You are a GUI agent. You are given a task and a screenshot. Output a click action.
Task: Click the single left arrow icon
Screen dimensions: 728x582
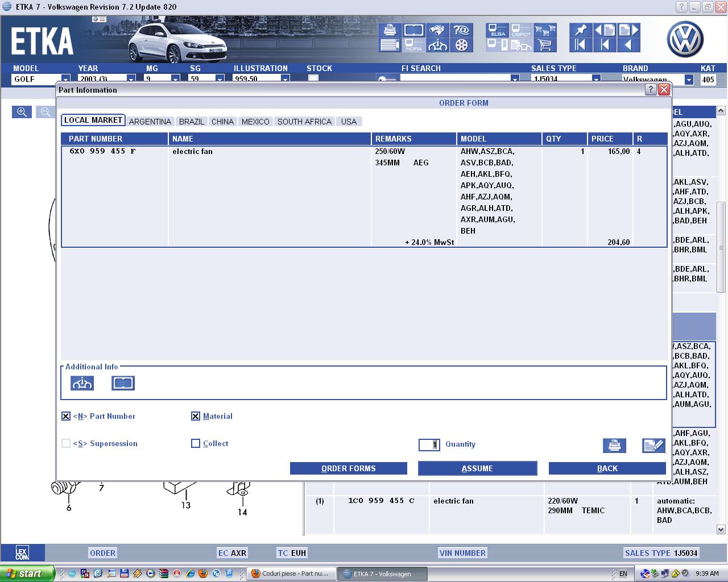[x=628, y=45]
